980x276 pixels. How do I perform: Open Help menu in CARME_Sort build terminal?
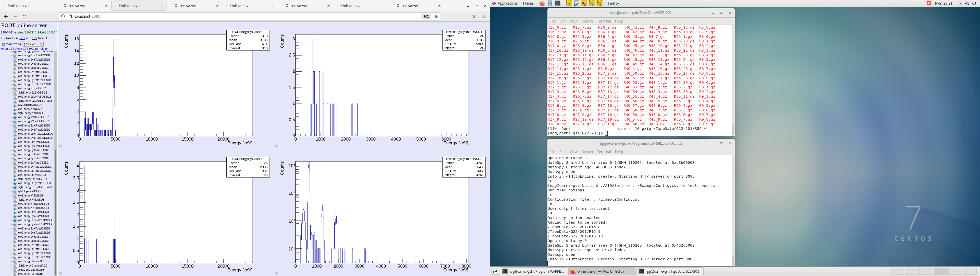pyautogui.click(x=619, y=152)
